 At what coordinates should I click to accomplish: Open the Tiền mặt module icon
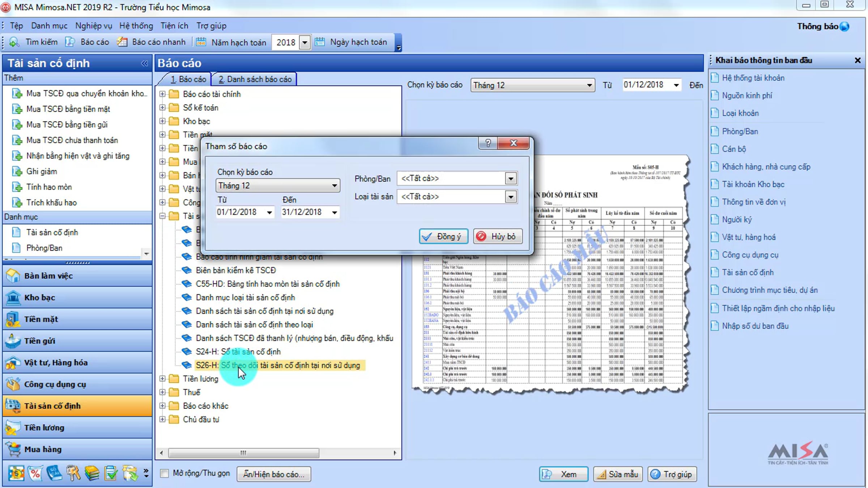pos(13,319)
